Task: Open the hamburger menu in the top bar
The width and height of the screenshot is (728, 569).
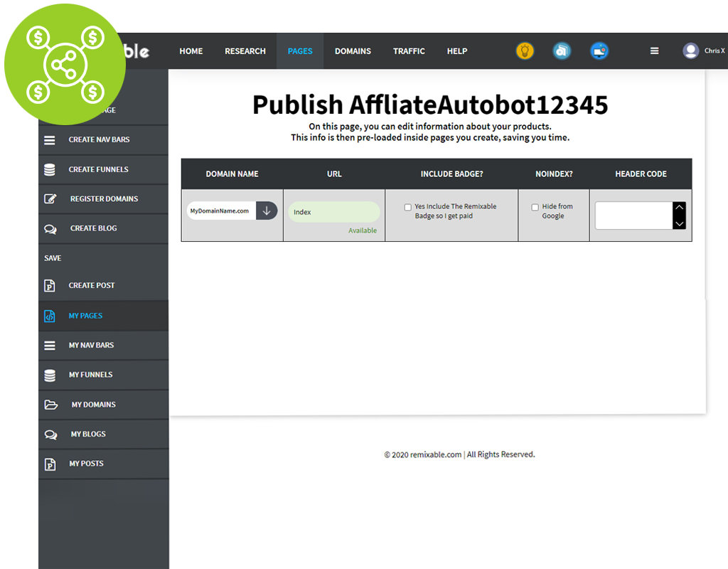Action: point(654,50)
